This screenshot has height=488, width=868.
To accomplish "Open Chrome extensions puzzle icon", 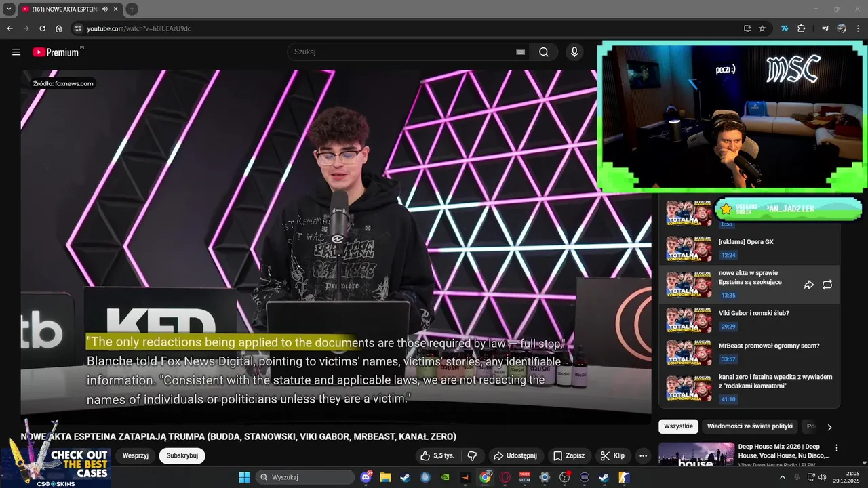I will pos(802,28).
